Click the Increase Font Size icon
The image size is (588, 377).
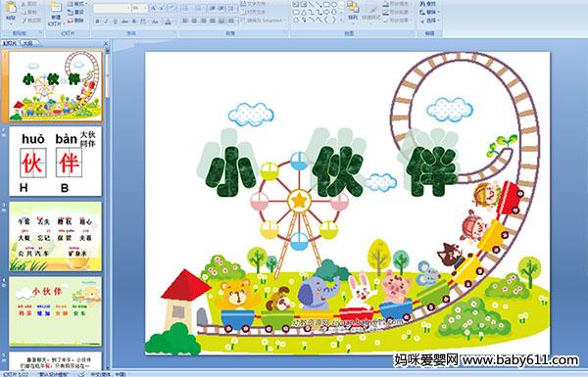(154, 8)
